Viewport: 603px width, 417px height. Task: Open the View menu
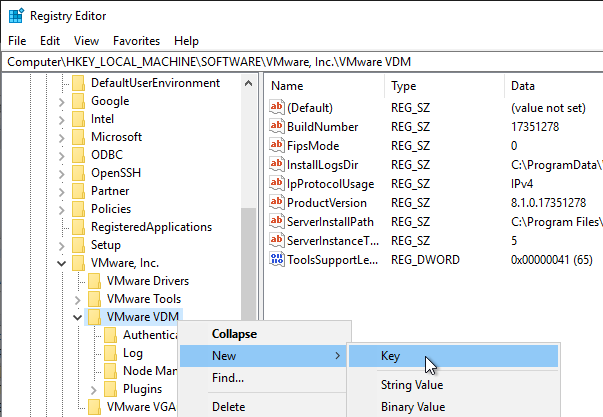[87, 41]
